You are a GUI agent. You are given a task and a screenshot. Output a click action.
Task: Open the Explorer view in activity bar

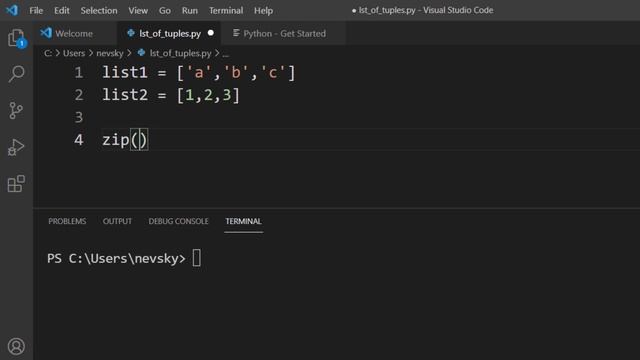pos(16,38)
